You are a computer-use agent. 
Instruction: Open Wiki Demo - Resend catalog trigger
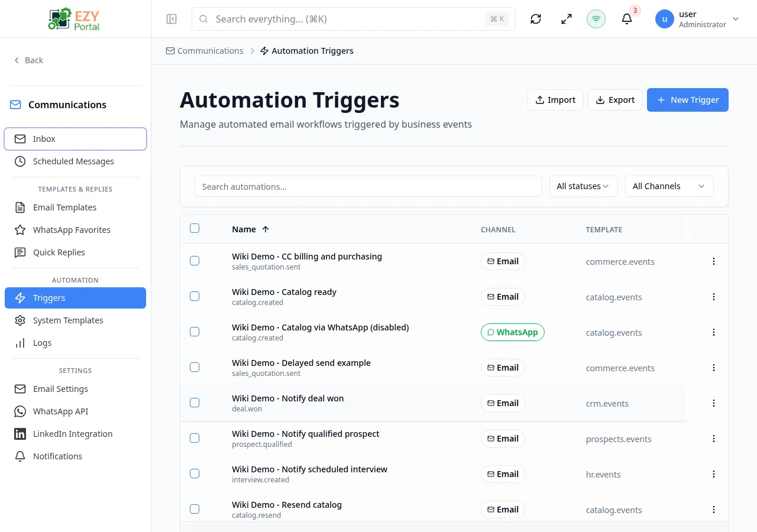287,505
